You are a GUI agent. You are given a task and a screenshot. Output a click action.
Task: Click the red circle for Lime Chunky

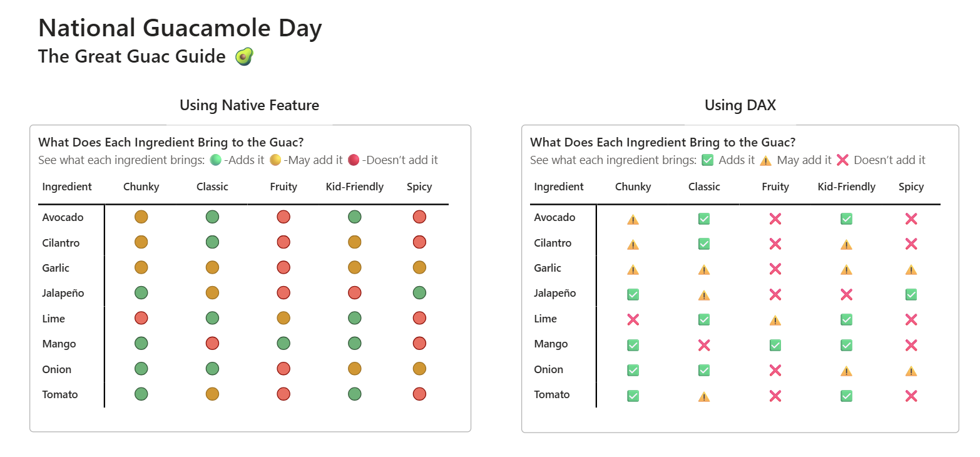tap(141, 318)
